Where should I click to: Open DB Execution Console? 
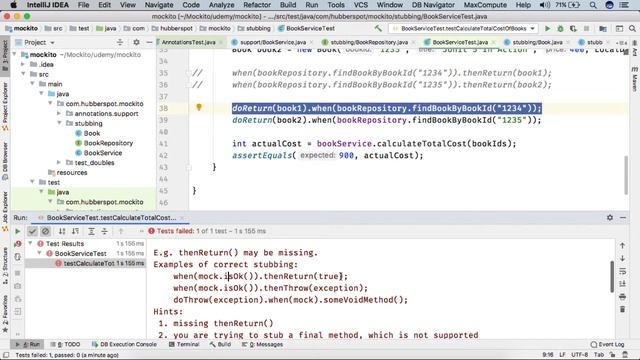(x=124, y=344)
